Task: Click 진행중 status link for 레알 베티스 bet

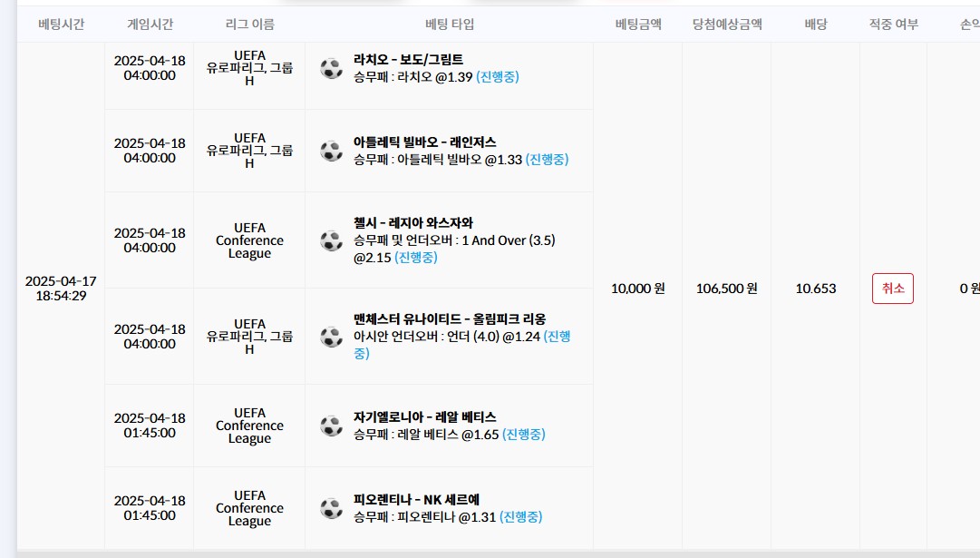Action: [x=524, y=434]
